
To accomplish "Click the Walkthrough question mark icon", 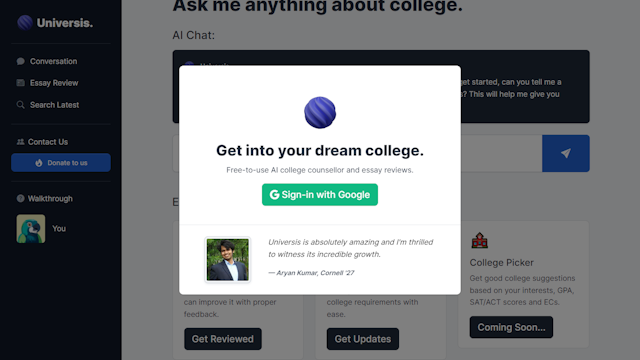I will click(x=20, y=199).
